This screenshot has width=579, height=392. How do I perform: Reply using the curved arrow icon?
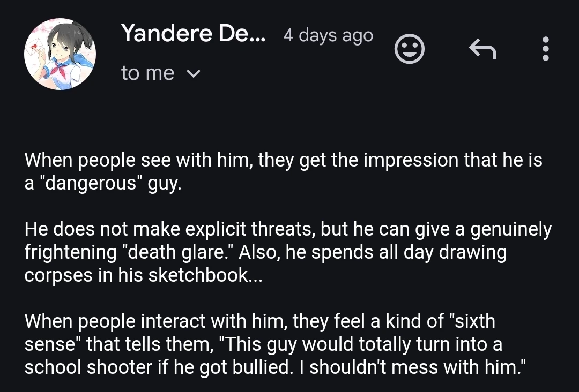pyautogui.click(x=482, y=49)
